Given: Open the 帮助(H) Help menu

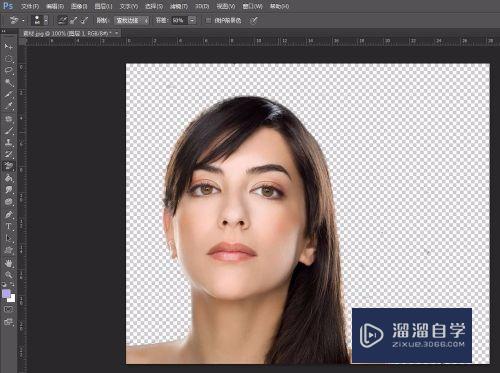Looking at the screenshot, I should [x=279, y=6].
